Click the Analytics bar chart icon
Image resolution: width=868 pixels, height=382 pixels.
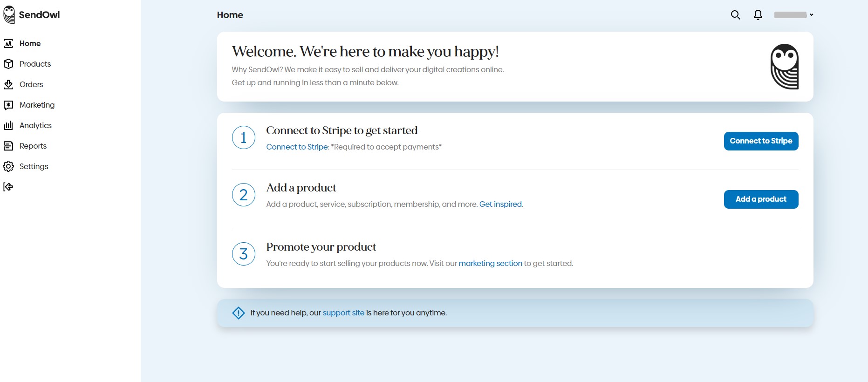pyautogui.click(x=8, y=125)
